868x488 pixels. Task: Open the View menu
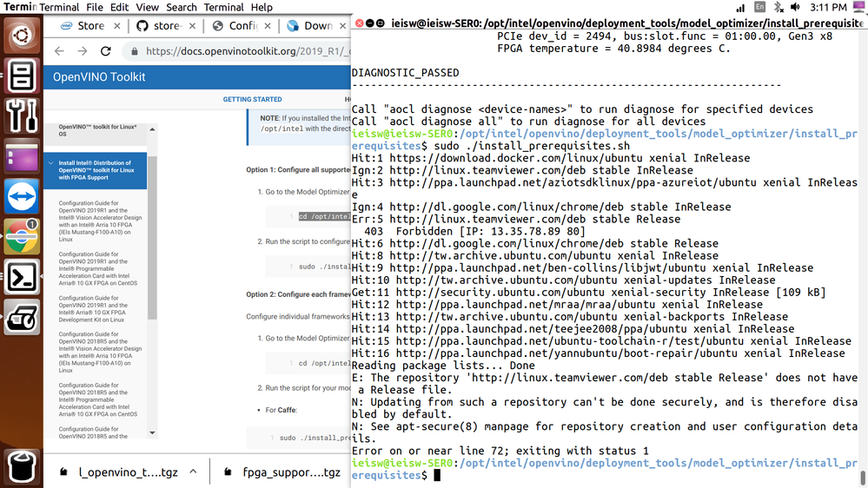click(147, 7)
